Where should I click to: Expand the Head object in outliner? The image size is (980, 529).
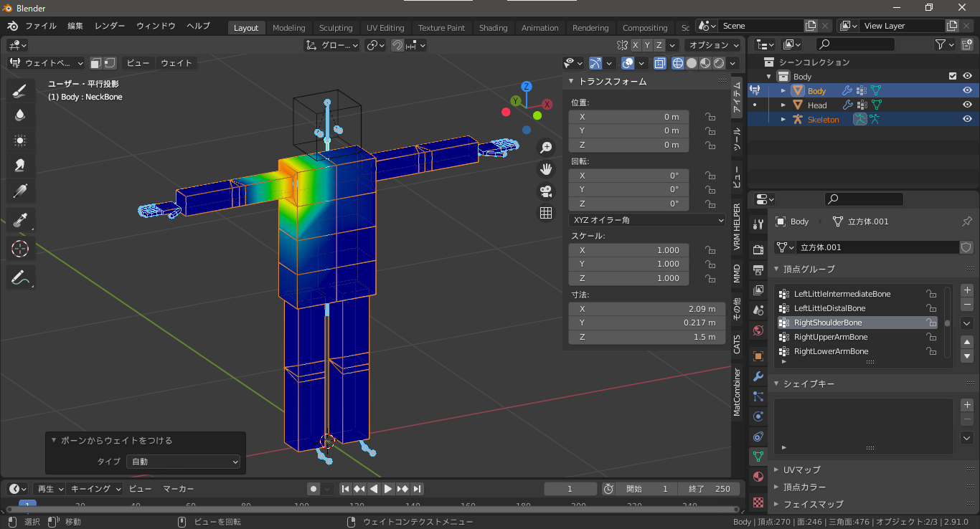tap(783, 105)
